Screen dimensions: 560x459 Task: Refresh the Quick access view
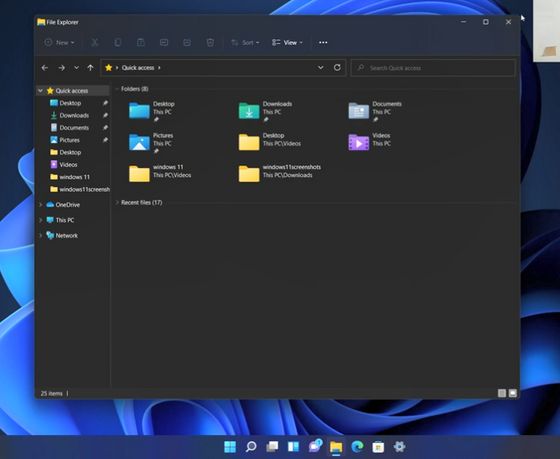point(337,68)
